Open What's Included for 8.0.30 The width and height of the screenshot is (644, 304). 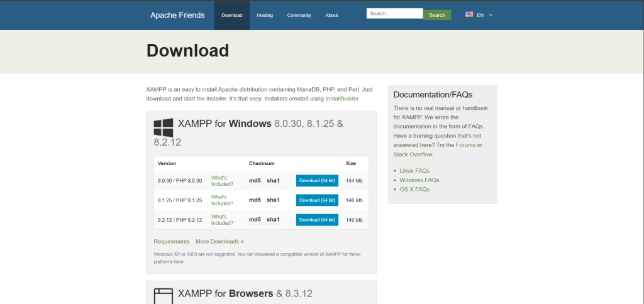click(222, 181)
